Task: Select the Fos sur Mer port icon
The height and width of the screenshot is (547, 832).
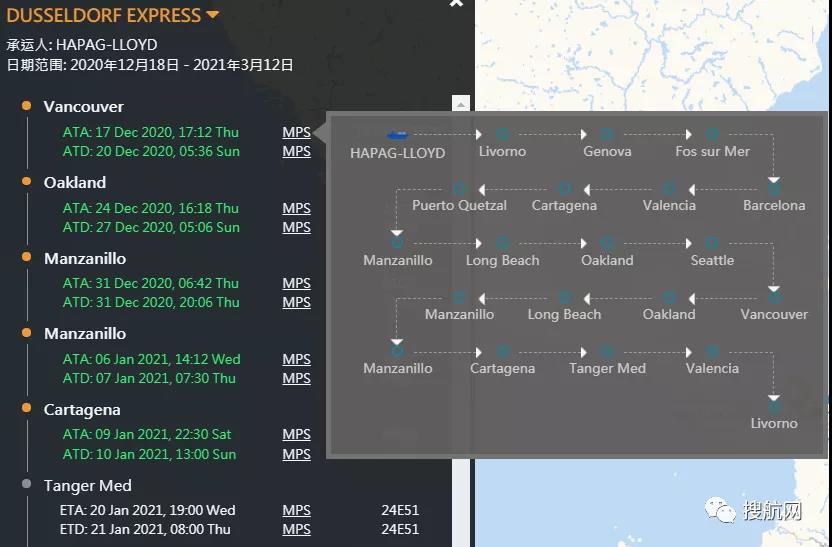Action: coord(712,134)
